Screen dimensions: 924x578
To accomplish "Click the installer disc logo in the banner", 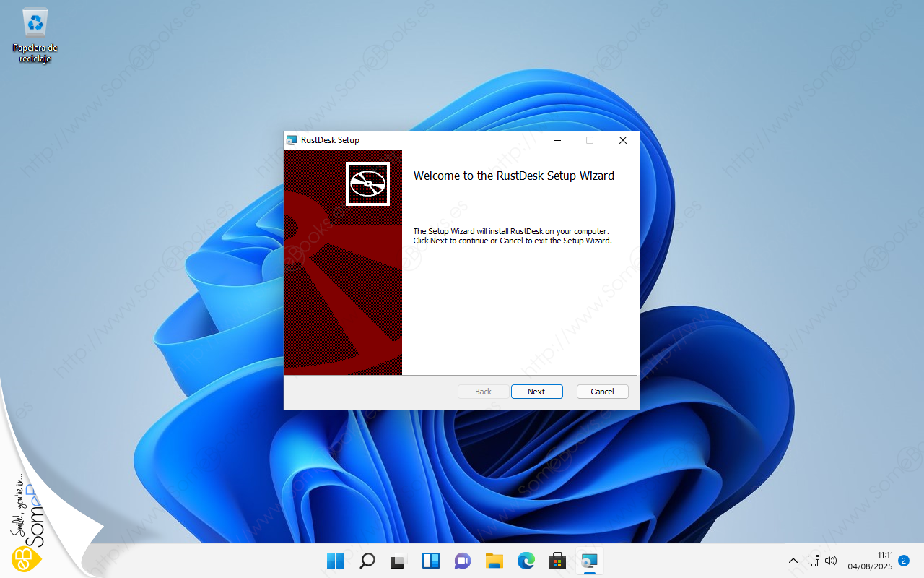I will click(367, 184).
